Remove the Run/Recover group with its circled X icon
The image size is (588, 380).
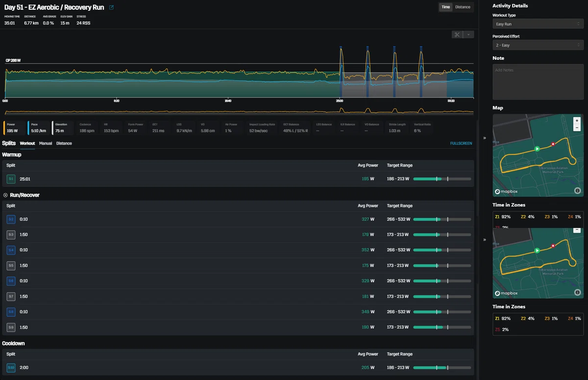click(5, 195)
